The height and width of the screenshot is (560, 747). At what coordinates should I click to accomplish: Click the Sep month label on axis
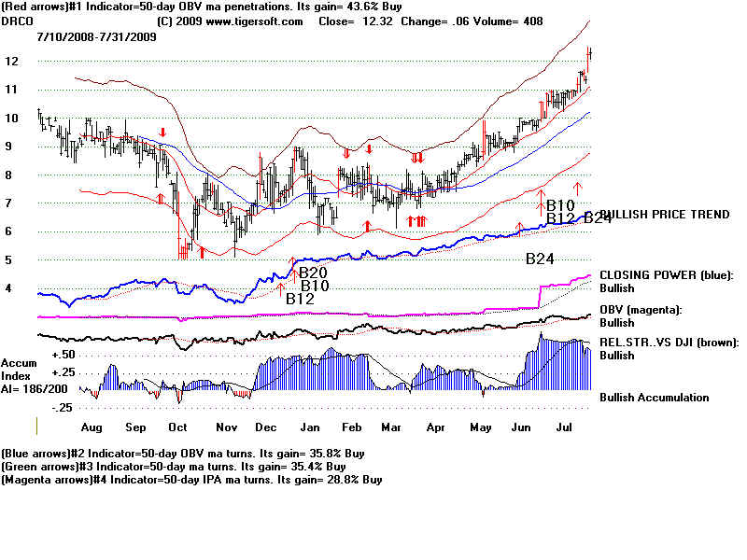tap(135, 427)
